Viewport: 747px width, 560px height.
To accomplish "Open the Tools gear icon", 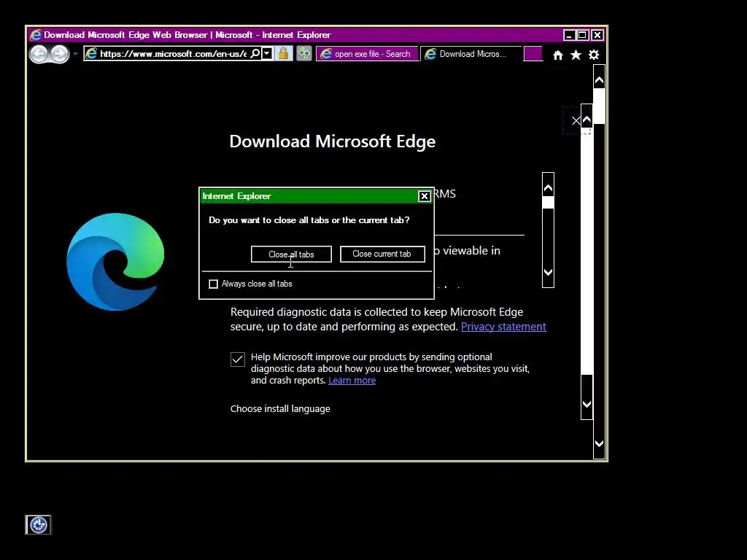I will [x=594, y=55].
